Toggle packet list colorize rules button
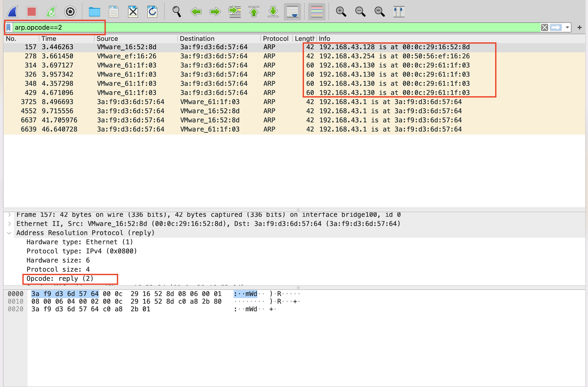This screenshot has height=387, width=588. tap(317, 12)
